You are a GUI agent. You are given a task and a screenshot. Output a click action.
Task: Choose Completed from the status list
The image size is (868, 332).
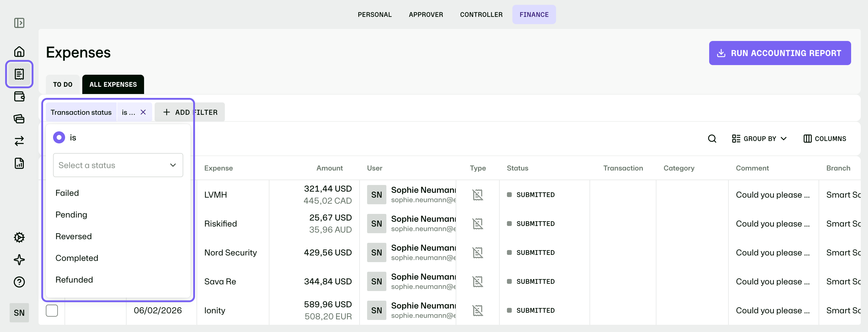pyautogui.click(x=77, y=258)
